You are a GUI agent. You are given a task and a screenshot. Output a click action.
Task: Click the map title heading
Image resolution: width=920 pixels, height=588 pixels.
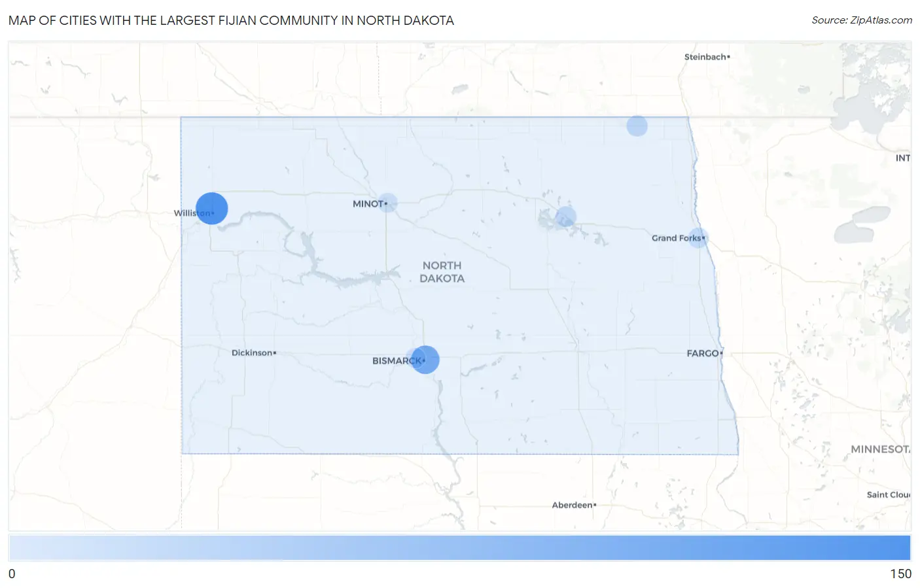(231, 20)
